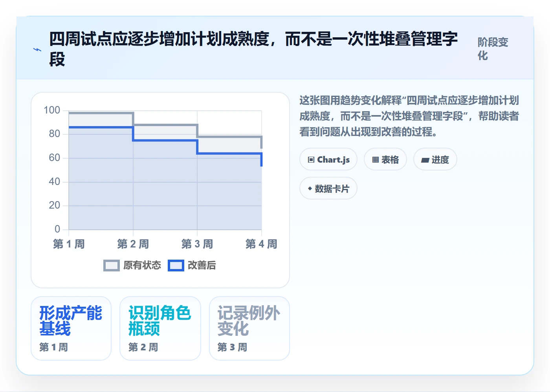Click the Chart.js tag icon
Viewport: 550px width, 392px height.
point(311,160)
